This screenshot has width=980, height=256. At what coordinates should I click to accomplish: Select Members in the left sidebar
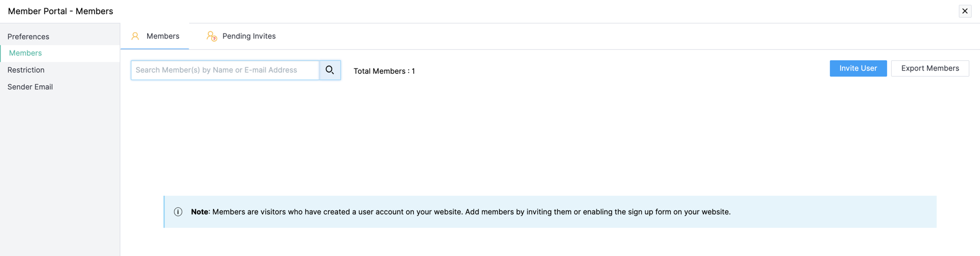click(x=26, y=53)
